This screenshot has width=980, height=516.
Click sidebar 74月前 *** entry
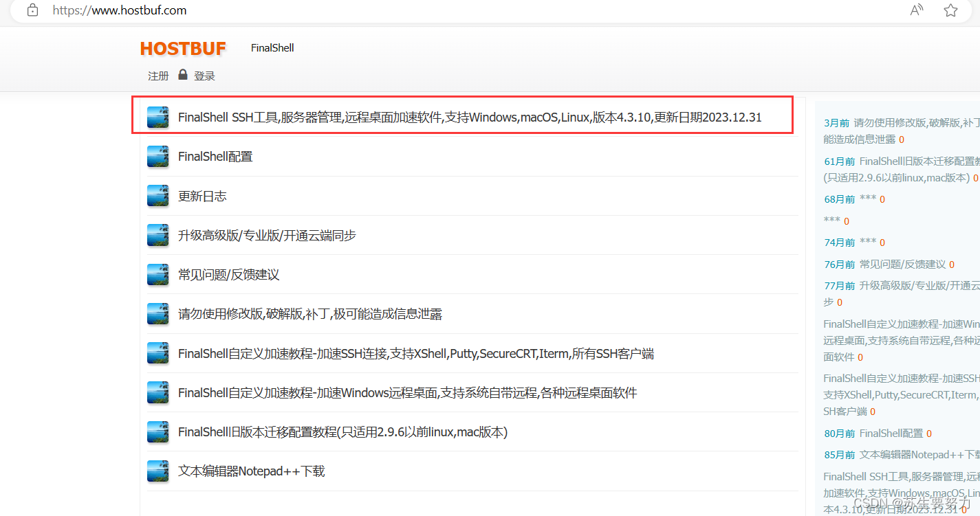coord(855,243)
